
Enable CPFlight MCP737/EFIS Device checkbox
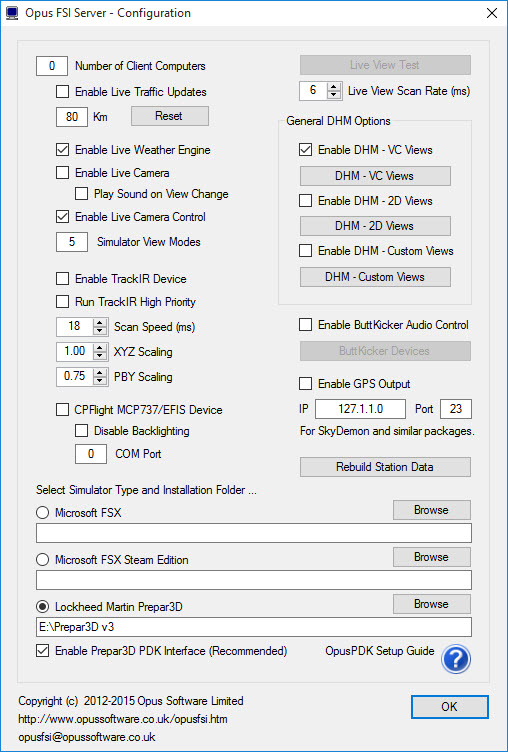[62, 410]
